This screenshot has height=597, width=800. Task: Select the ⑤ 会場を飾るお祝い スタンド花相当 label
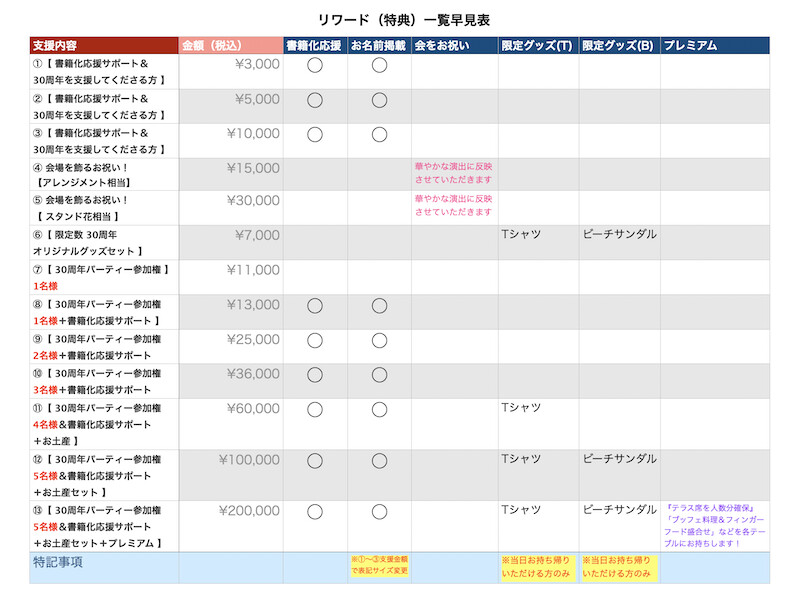click(80, 208)
